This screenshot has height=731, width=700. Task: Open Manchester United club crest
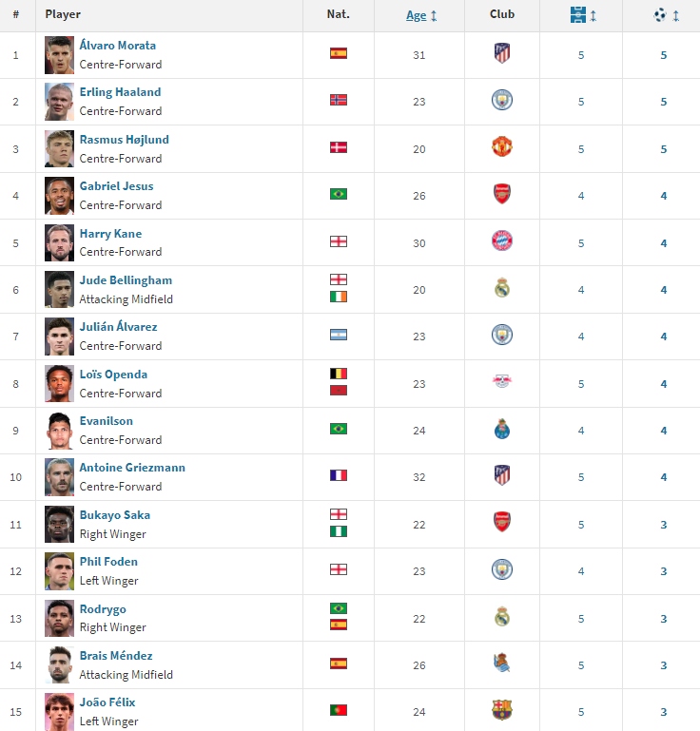(502, 146)
